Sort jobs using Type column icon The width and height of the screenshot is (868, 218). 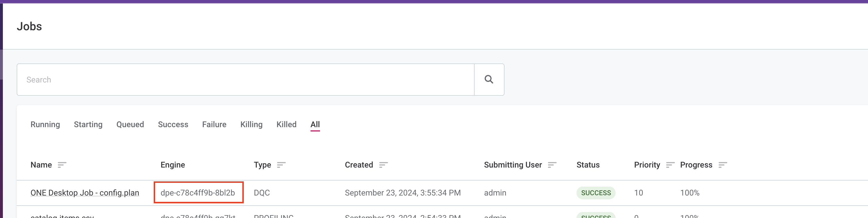pyautogui.click(x=281, y=165)
